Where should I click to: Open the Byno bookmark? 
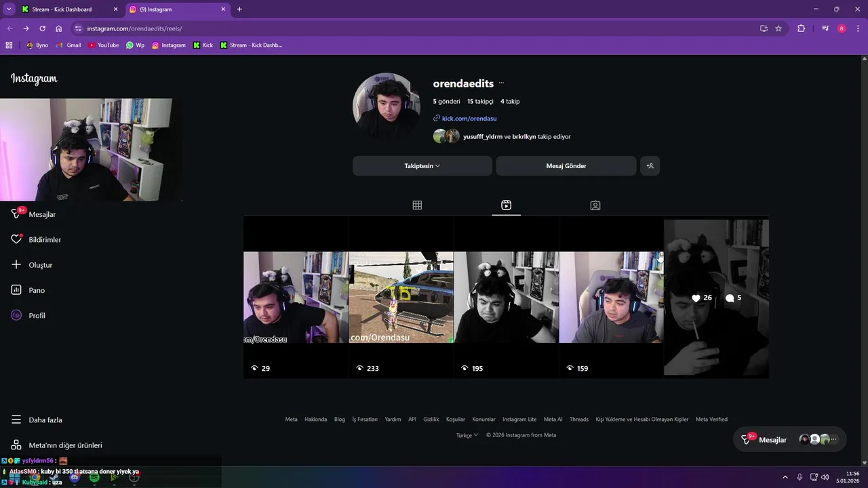coord(37,45)
